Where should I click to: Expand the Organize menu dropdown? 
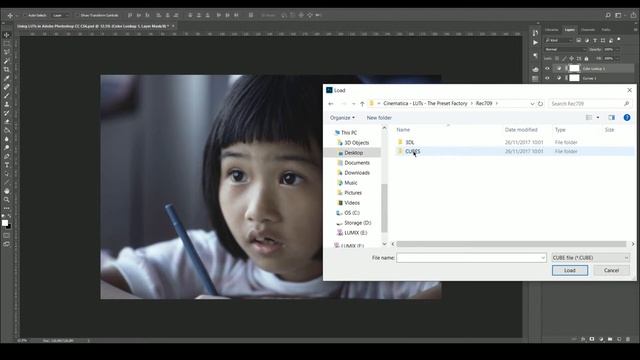pyautogui.click(x=342, y=118)
